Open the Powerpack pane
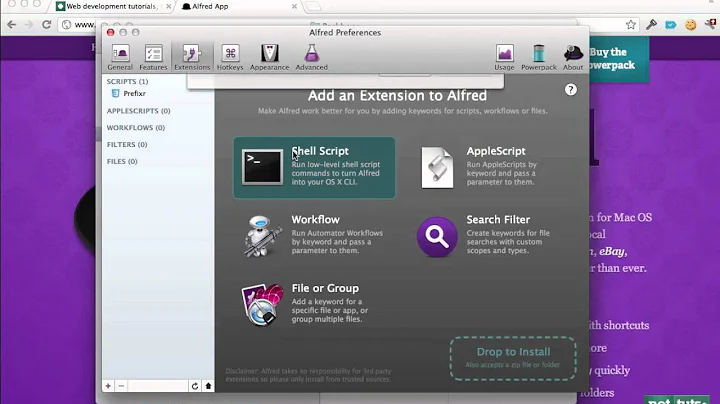The image size is (720, 404). pyautogui.click(x=539, y=57)
